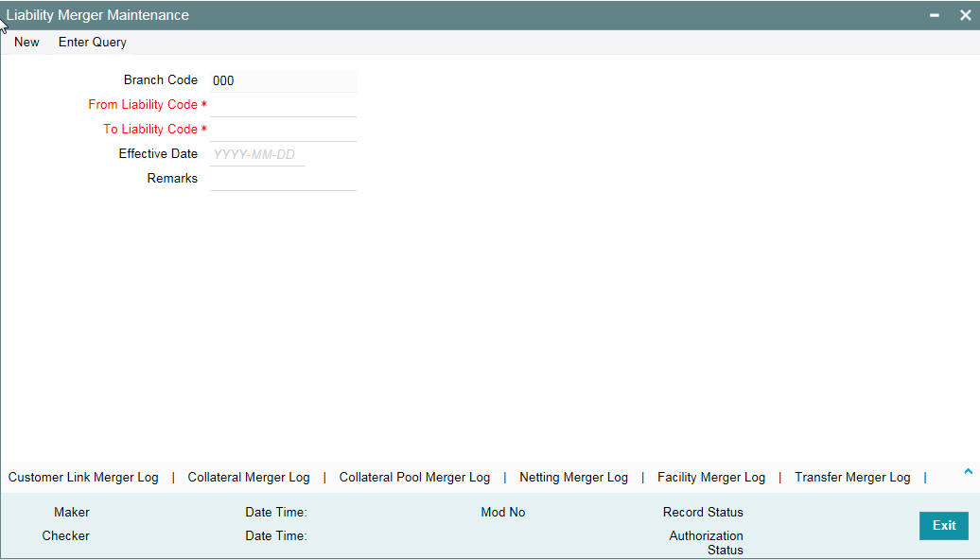Click the Authorization Status label
This screenshot has width=980, height=560.
pos(707,543)
